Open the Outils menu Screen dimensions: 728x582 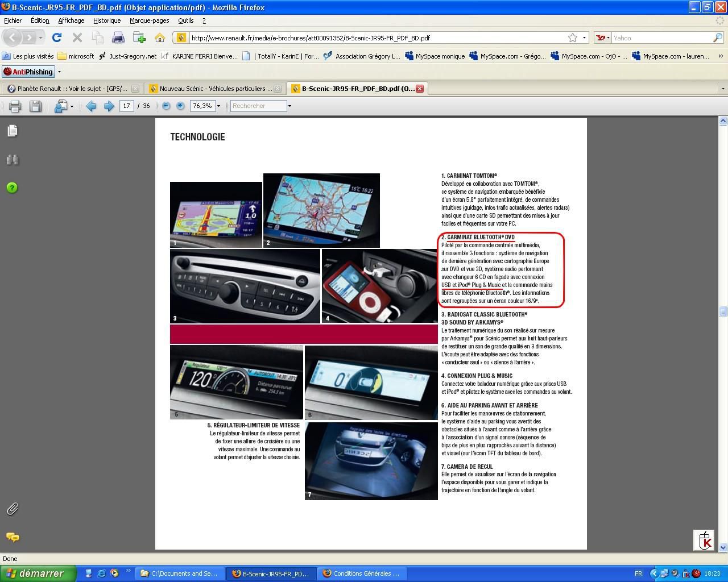(x=185, y=20)
